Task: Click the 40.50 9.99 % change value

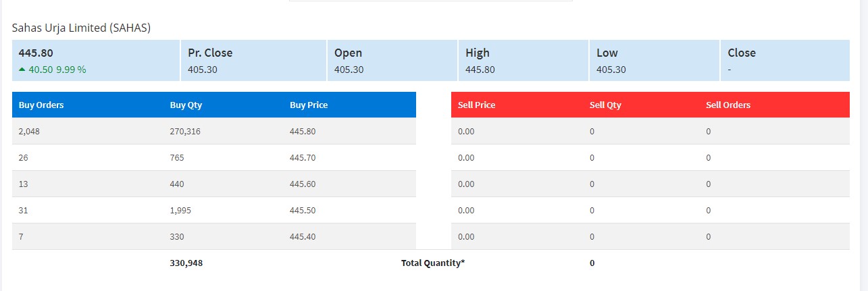Action: click(57, 70)
